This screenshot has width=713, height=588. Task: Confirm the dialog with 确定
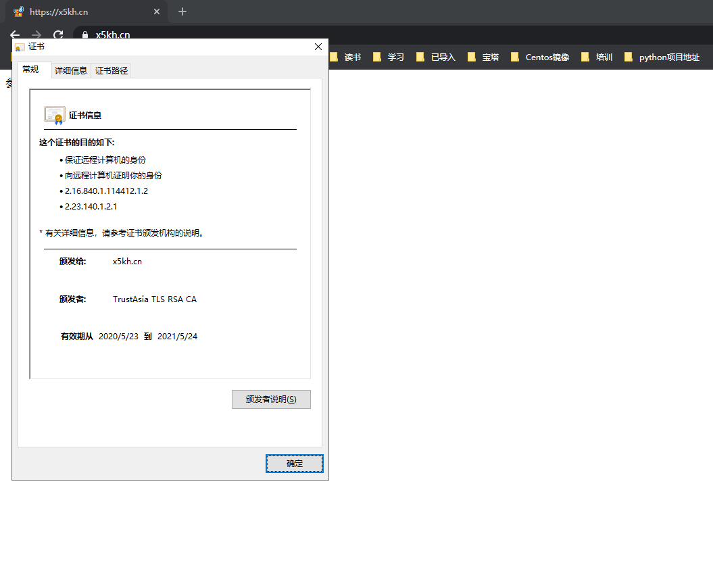point(295,464)
